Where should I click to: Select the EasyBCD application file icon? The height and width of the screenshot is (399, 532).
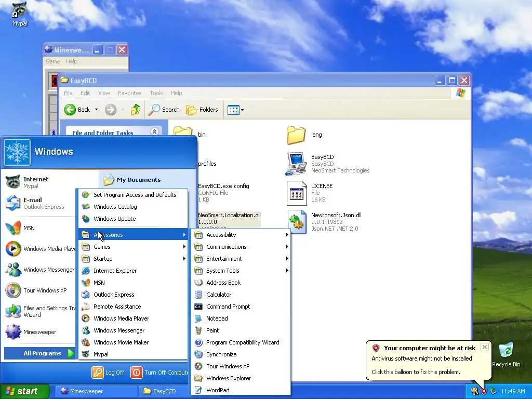296,164
